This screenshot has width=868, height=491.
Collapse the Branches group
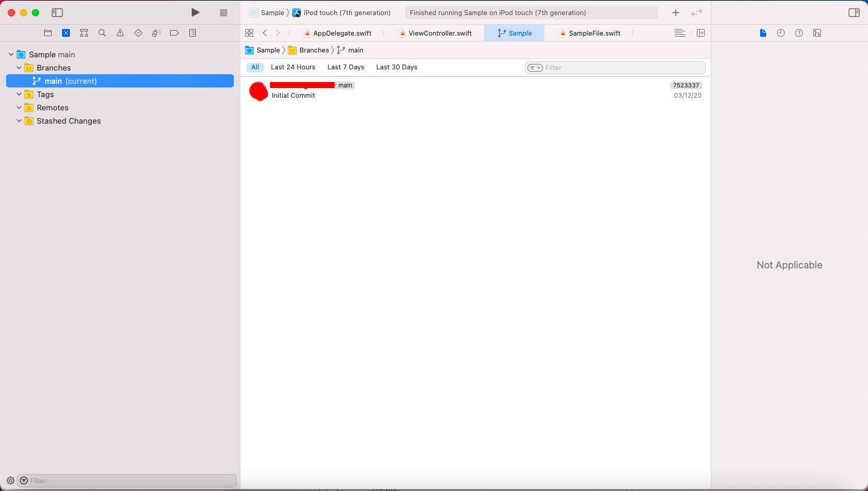pos(19,68)
